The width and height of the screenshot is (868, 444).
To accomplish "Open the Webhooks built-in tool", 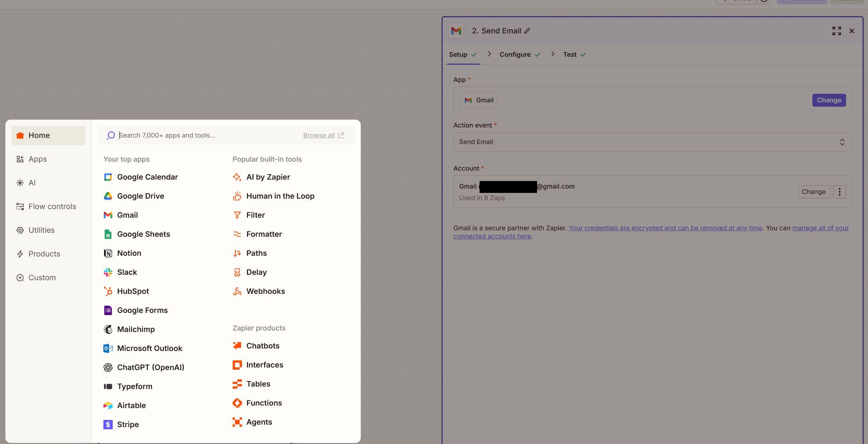I will (x=266, y=291).
